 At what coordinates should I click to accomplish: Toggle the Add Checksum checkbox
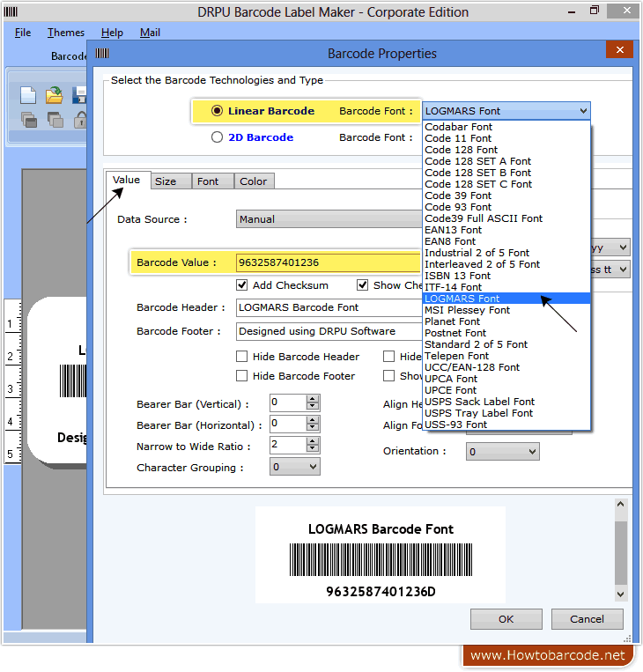coord(241,285)
